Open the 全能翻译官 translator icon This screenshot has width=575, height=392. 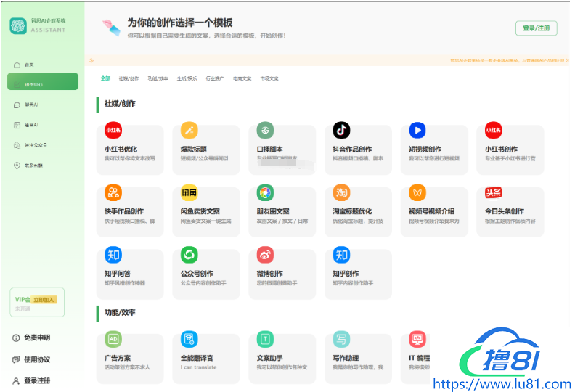(x=189, y=339)
